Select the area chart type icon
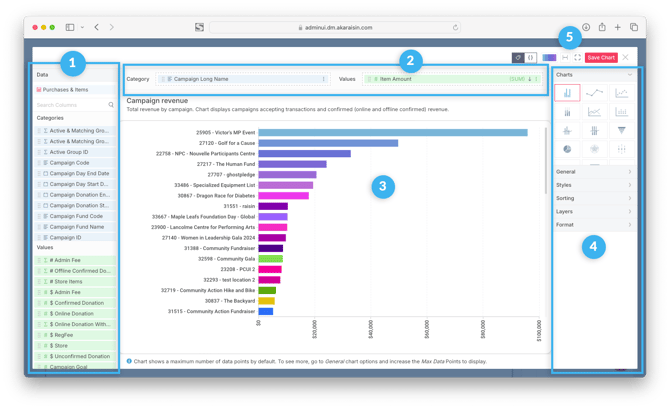Viewport: 670px width, 409px height. coord(594,112)
